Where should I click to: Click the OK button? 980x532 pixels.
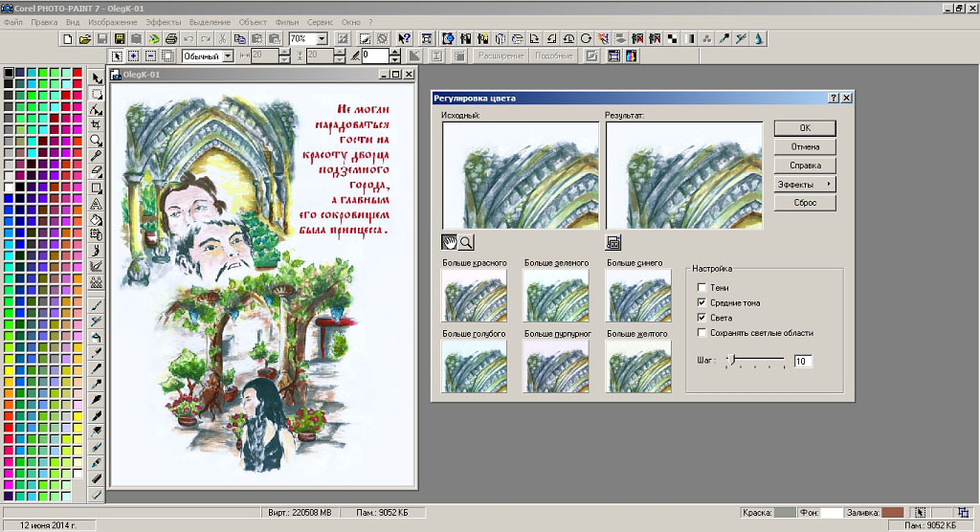tap(805, 128)
